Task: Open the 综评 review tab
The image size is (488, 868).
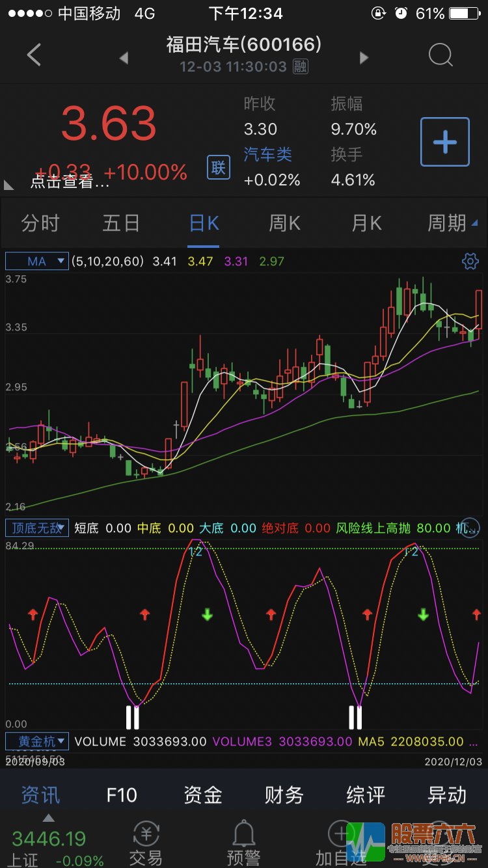Action: (366, 794)
